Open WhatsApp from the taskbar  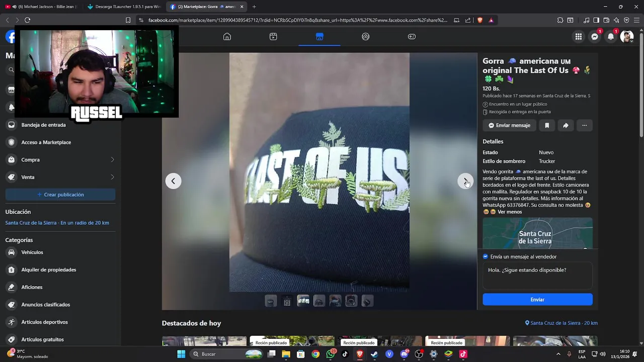331,354
